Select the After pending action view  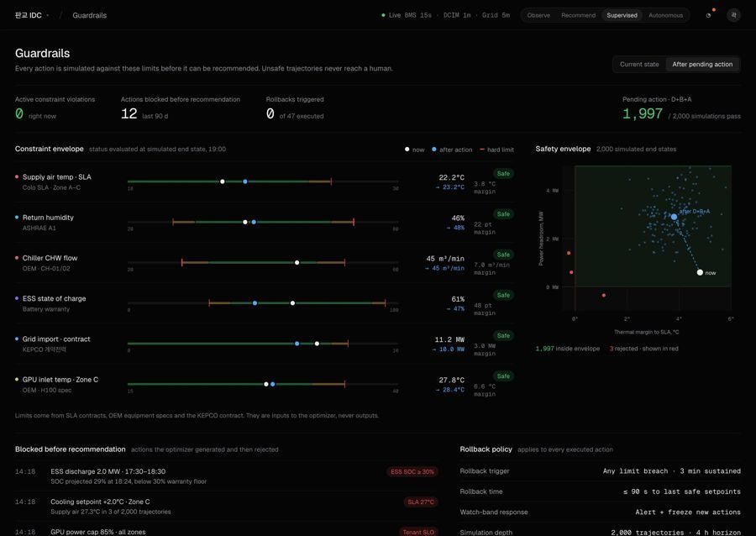[x=702, y=64]
